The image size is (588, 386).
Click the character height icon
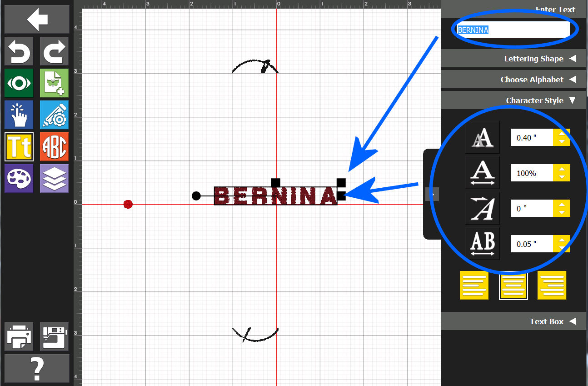(482, 137)
